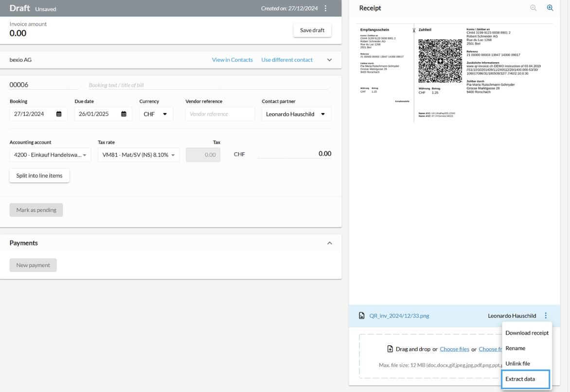The width and height of the screenshot is (570, 392).
Task: Focus the Vendor reference input field
Action: point(220,114)
